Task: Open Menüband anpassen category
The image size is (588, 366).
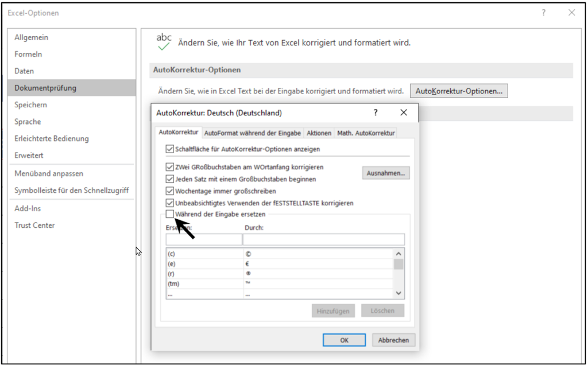Action: click(72, 174)
